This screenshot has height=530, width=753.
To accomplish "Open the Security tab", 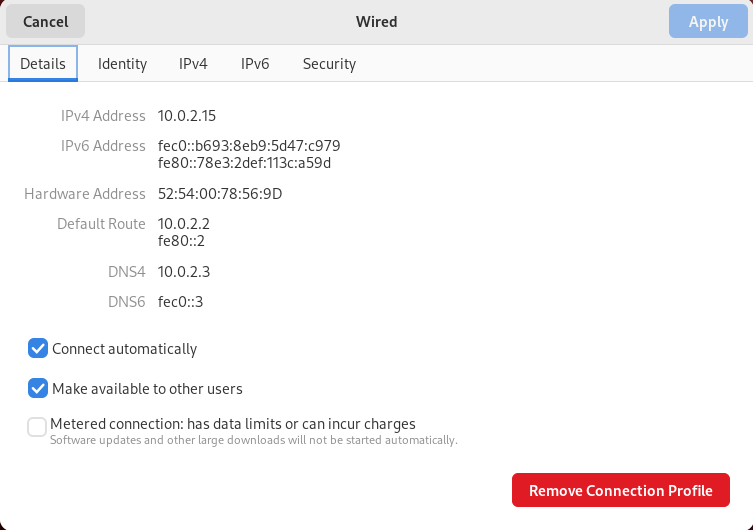I will click(x=329, y=63).
